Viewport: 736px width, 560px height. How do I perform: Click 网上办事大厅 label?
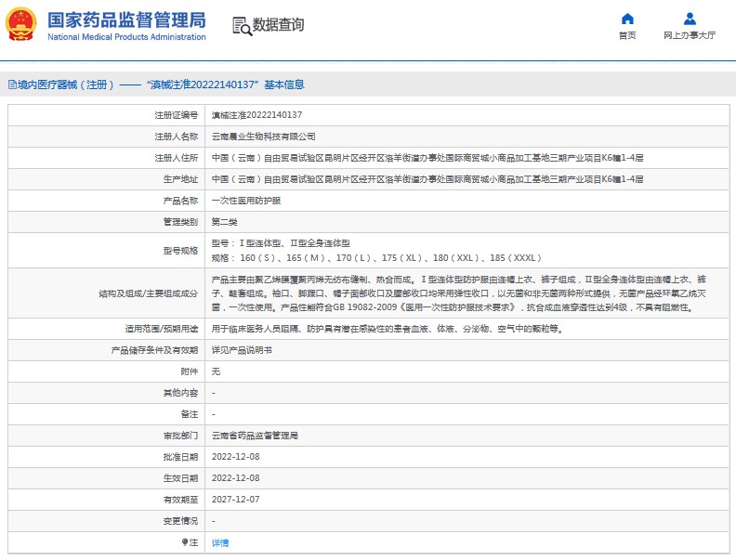pyautogui.click(x=690, y=35)
